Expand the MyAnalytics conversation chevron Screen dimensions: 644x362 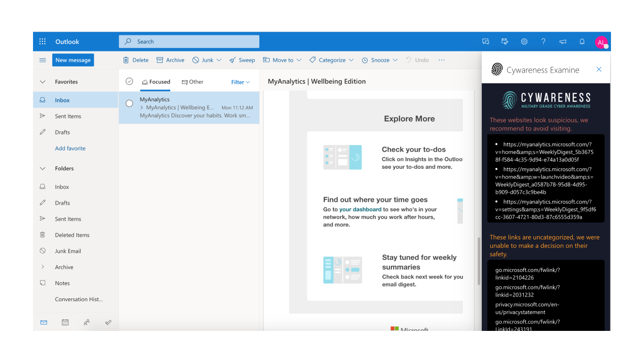tap(142, 107)
